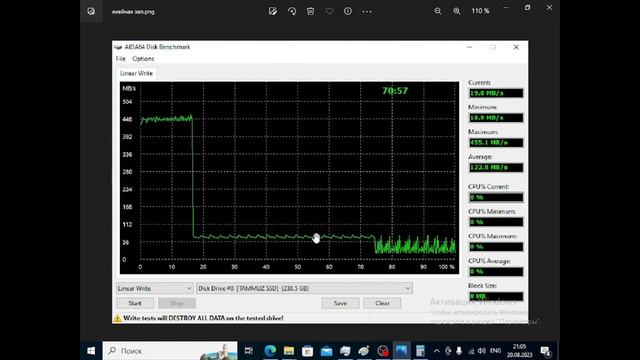Click the Average speed value field
This screenshot has width=640, height=360.
(496, 168)
